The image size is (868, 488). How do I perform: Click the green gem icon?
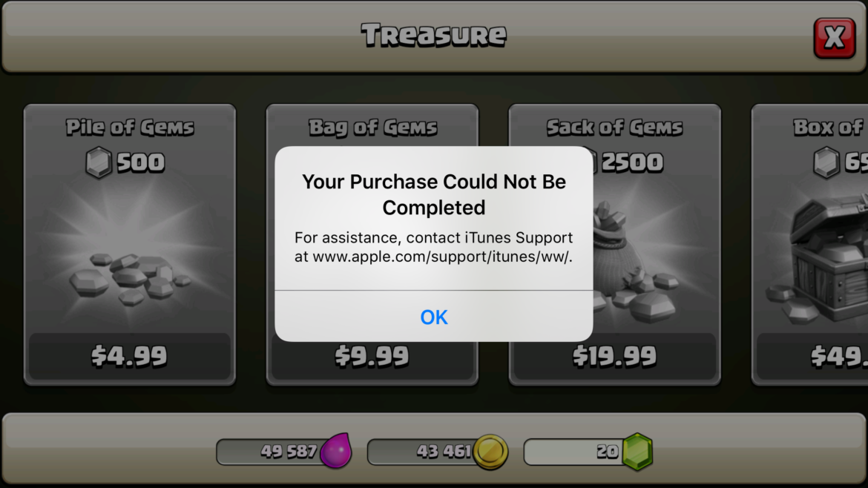pos(637,452)
